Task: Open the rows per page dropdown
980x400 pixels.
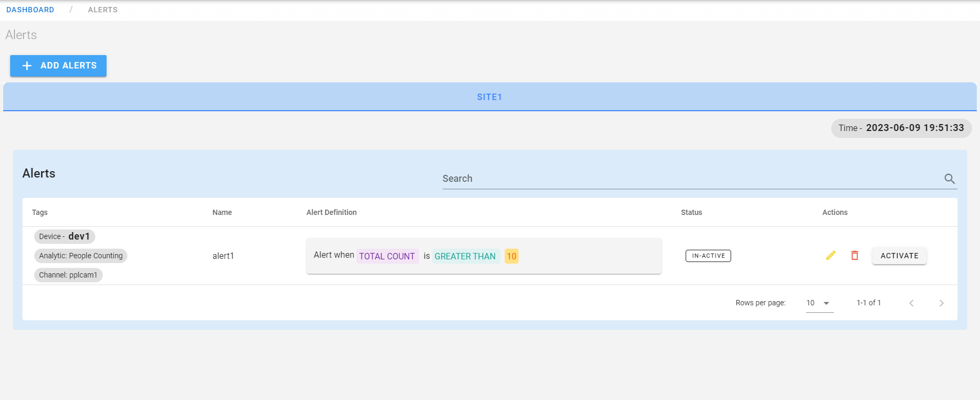Action: click(819, 303)
